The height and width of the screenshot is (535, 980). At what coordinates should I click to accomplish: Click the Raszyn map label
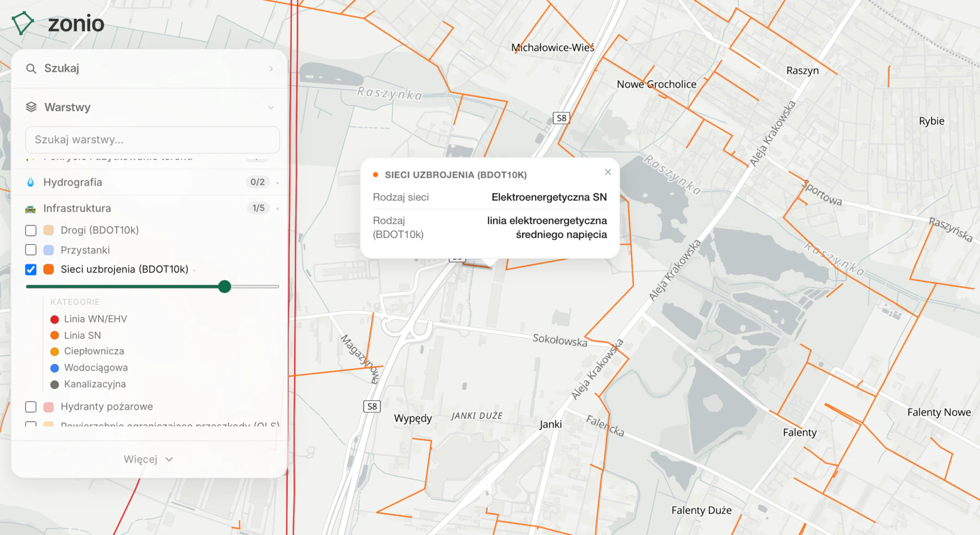click(x=803, y=71)
